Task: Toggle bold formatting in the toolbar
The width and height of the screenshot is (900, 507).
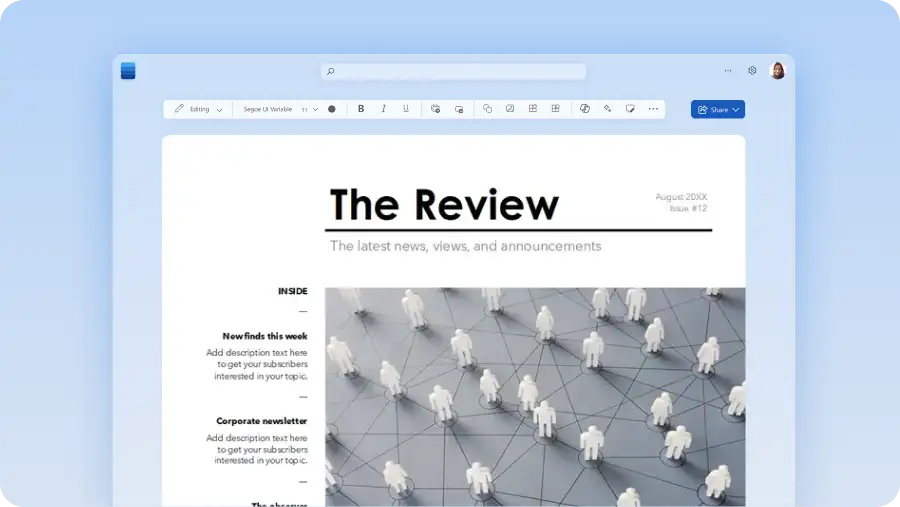Action: [361, 109]
